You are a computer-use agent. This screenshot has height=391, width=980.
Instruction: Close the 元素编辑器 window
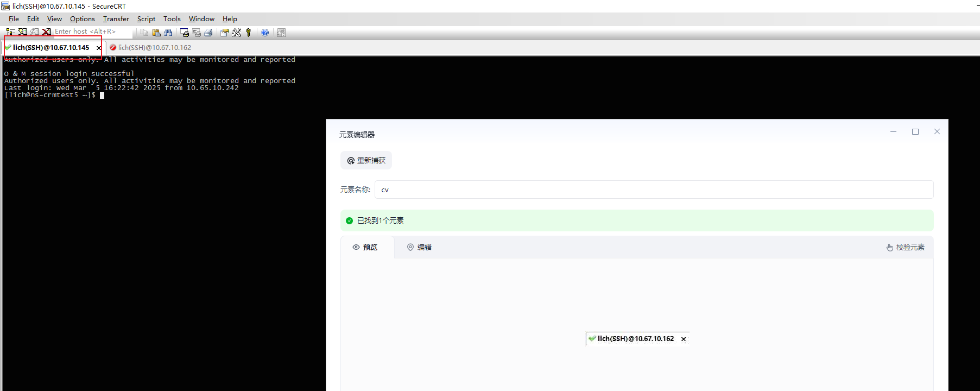(x=937, y=131)
